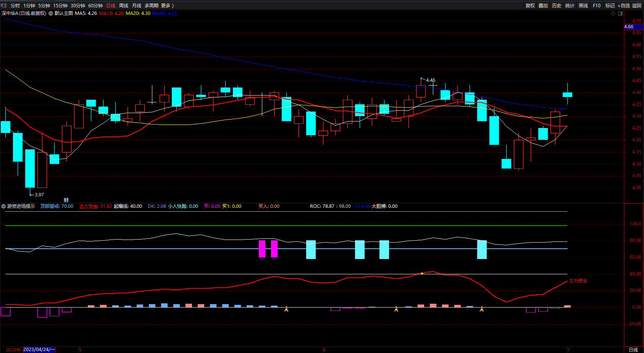Open F10 company information

click(596, 5)
